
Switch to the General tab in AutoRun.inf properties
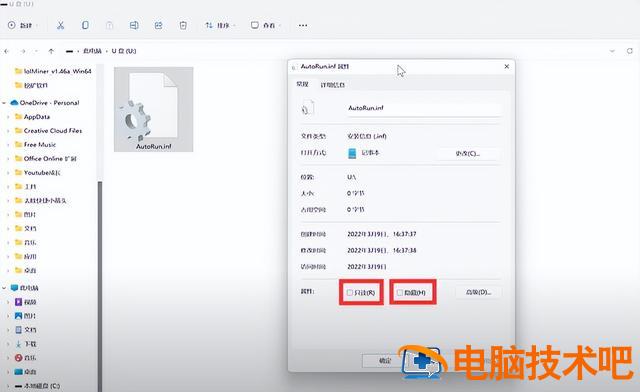(x=302, y=84)
